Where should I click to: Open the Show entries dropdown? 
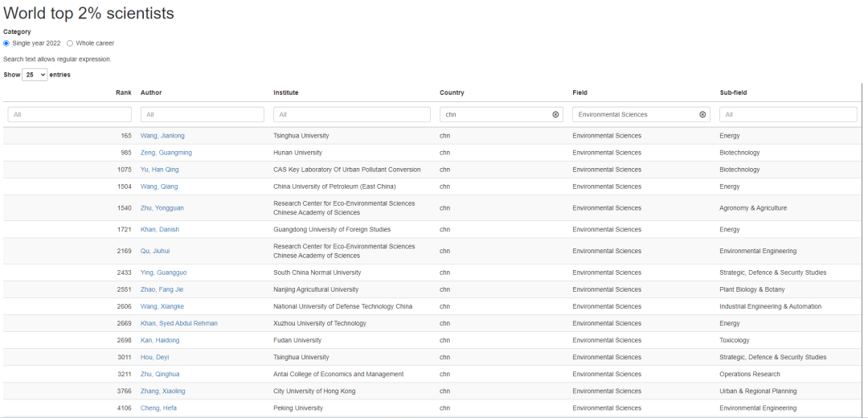(x=35, y=75)
